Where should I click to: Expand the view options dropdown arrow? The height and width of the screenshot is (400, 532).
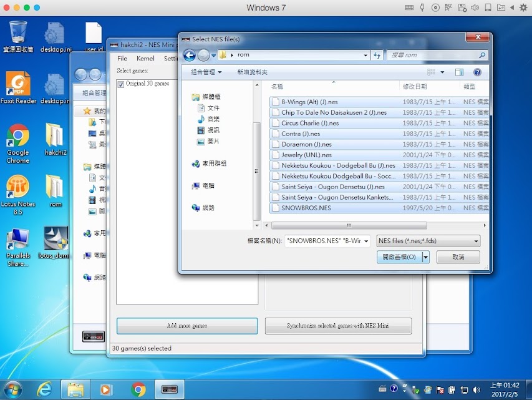442,72
